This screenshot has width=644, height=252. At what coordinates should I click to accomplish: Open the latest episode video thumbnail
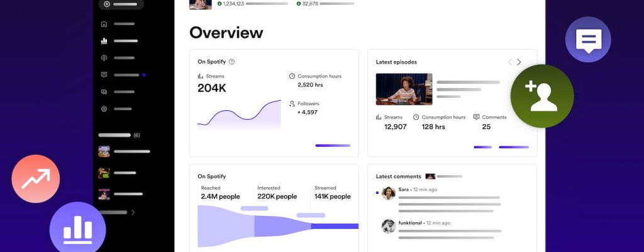(x=404, y=89)
